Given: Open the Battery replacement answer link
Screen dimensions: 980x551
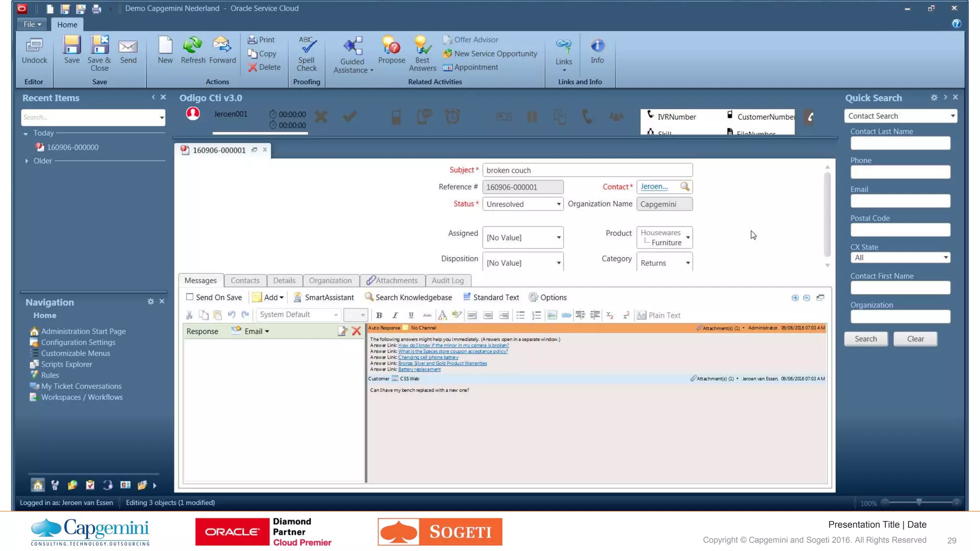Looking at the screenshot, I should [x=419, y=369].
